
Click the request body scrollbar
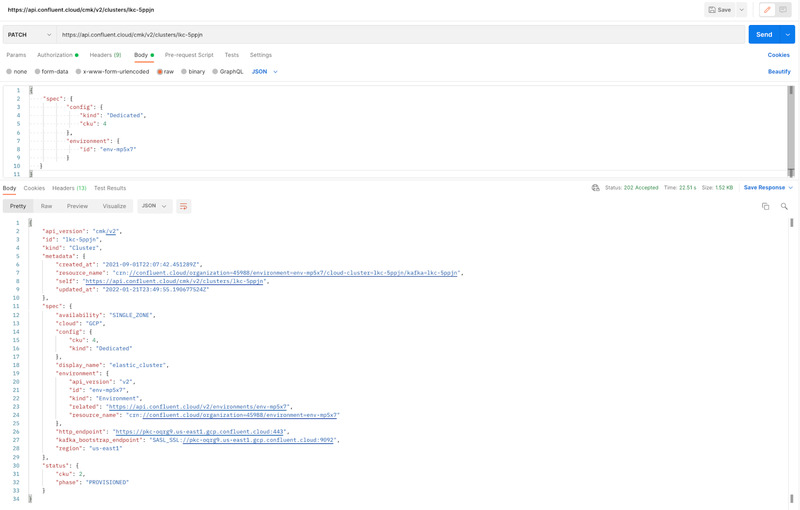791,132
